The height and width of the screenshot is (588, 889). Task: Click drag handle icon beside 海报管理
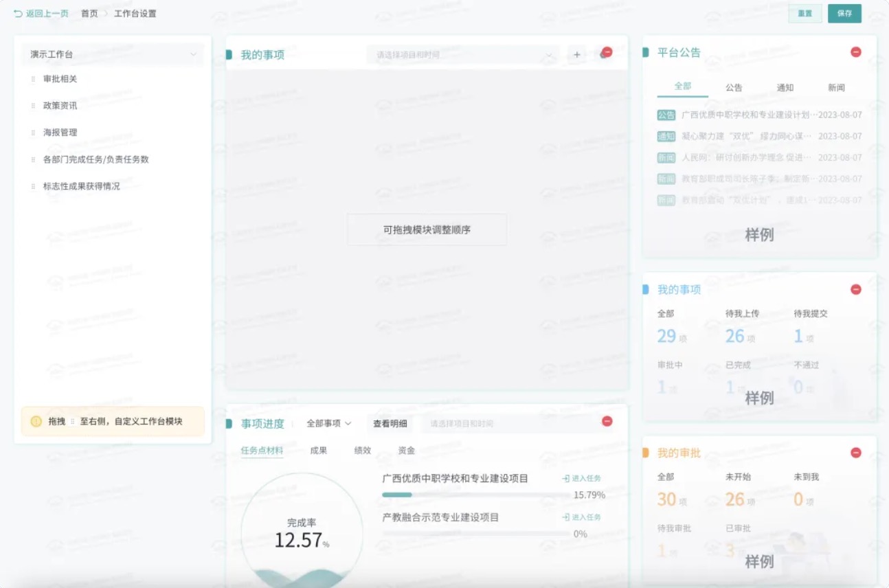(x=33, y=133)
